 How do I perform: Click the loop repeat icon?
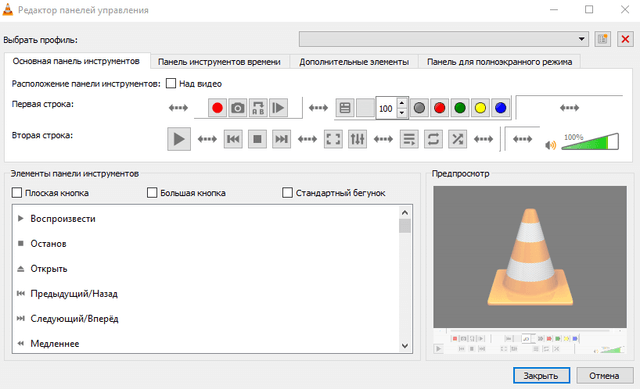(433, 139)
